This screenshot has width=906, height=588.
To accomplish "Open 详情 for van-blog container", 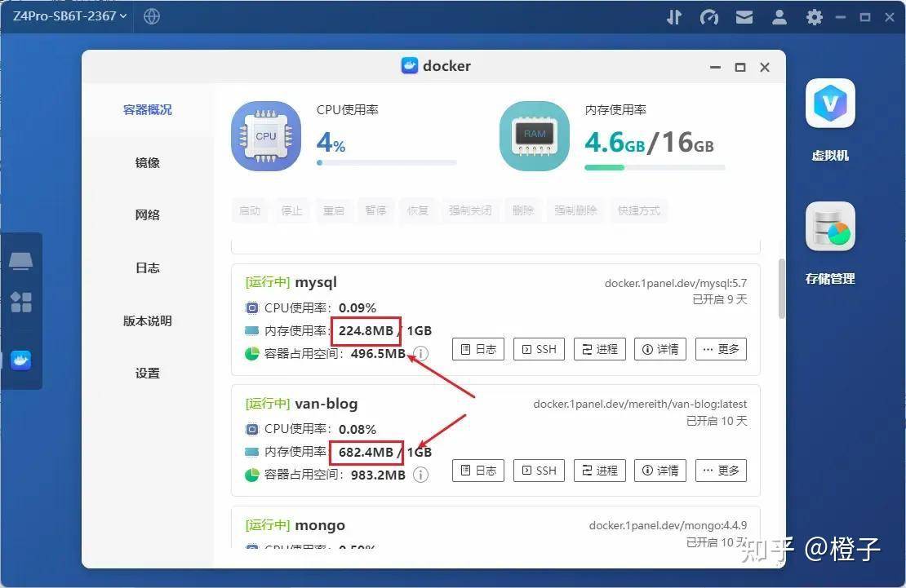I will [660, 471].
